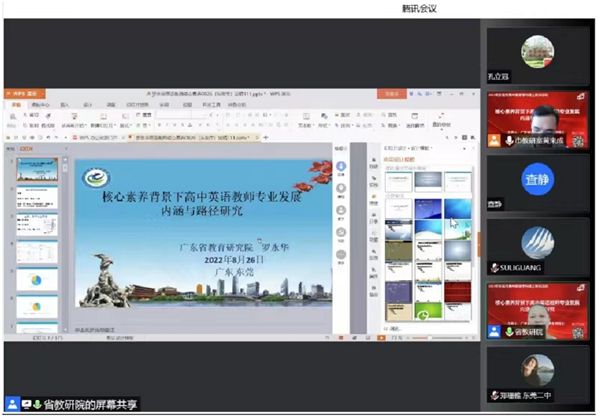Open the orange WPS application menu button

click(x=24, y=94)
